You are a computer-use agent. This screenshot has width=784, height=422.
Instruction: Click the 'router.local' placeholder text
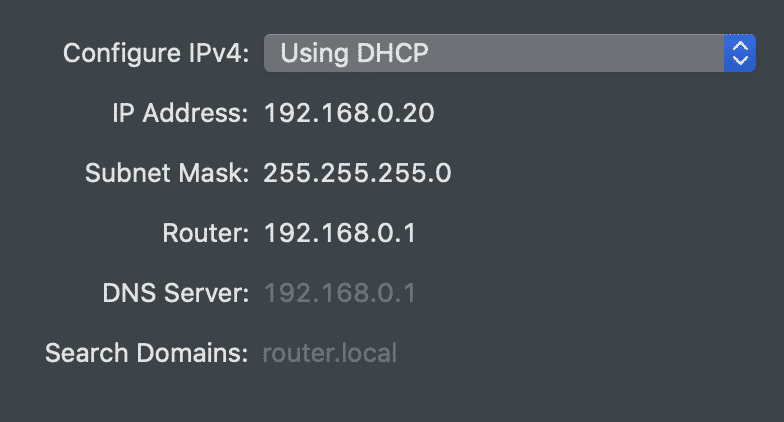[x=330, y=353]
